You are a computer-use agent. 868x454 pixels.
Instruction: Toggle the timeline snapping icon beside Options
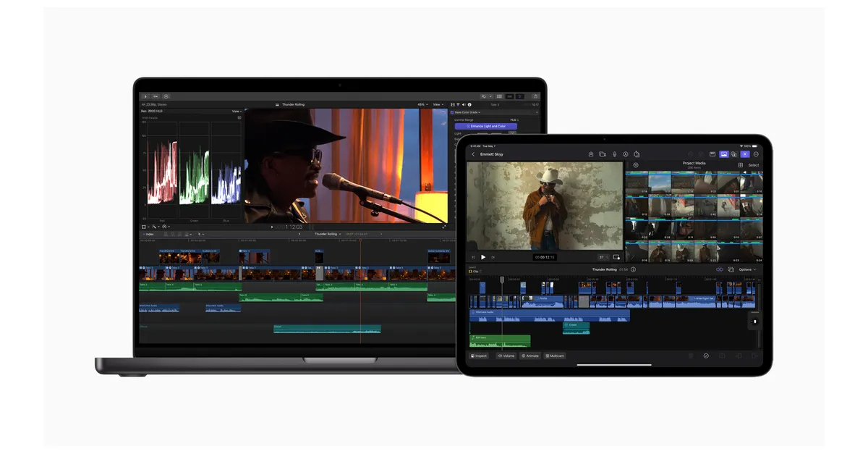point(720,269)
